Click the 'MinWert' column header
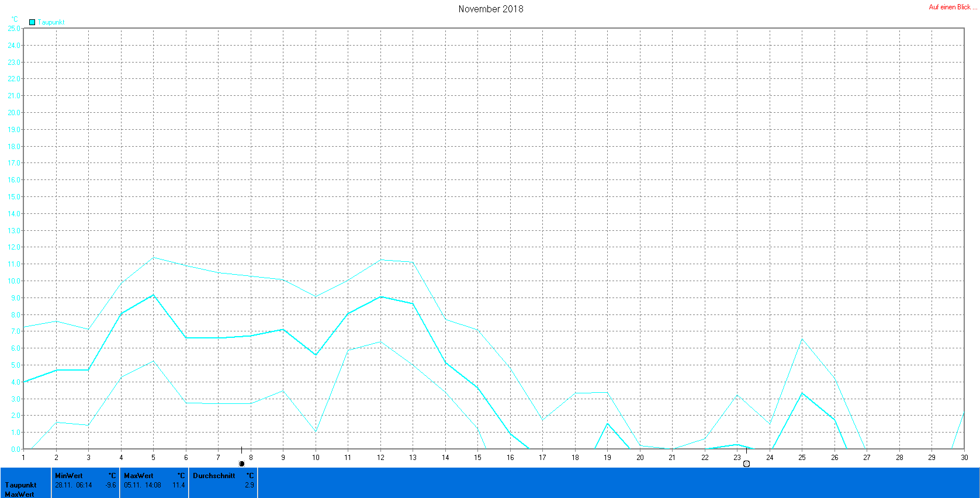Viewport: 980px width, 498px height. (x=69, y=476)
